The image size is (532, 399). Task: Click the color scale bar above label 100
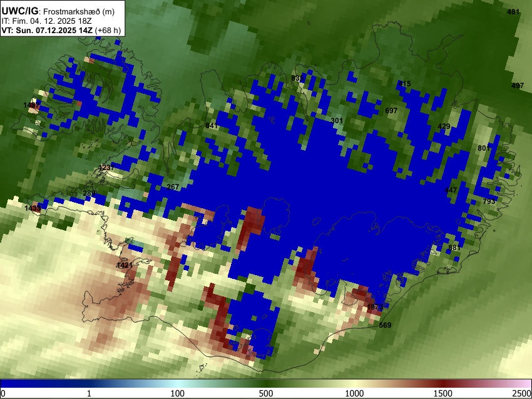pos(177,383)
